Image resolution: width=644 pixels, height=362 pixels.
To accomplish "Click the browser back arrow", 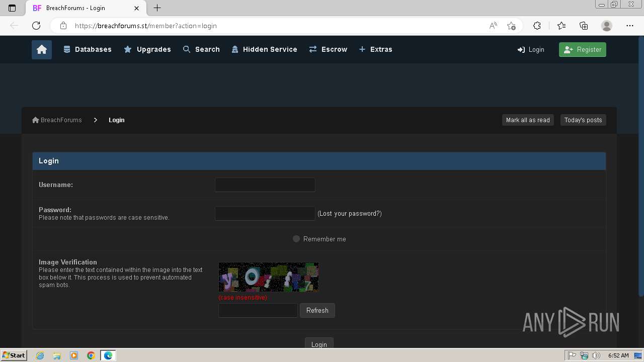I will click(x=14, y=26).
